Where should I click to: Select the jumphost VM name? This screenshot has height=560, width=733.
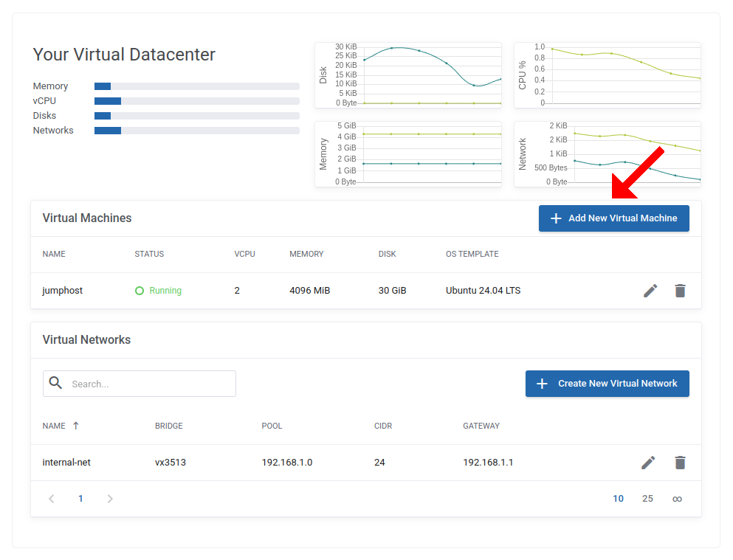[62, 291]
